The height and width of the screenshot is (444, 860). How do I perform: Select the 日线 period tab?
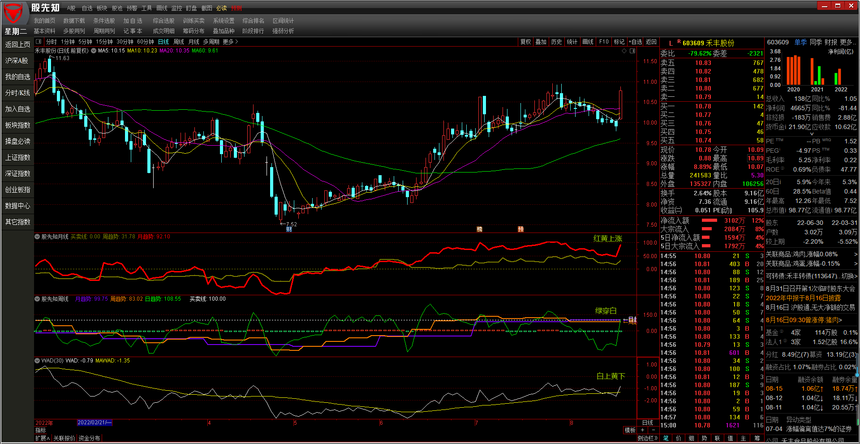(163, 42)
